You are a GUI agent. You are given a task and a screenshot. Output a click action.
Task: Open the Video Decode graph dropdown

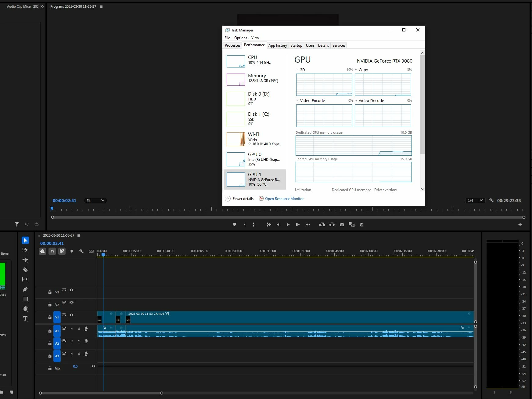click(356, 100)
